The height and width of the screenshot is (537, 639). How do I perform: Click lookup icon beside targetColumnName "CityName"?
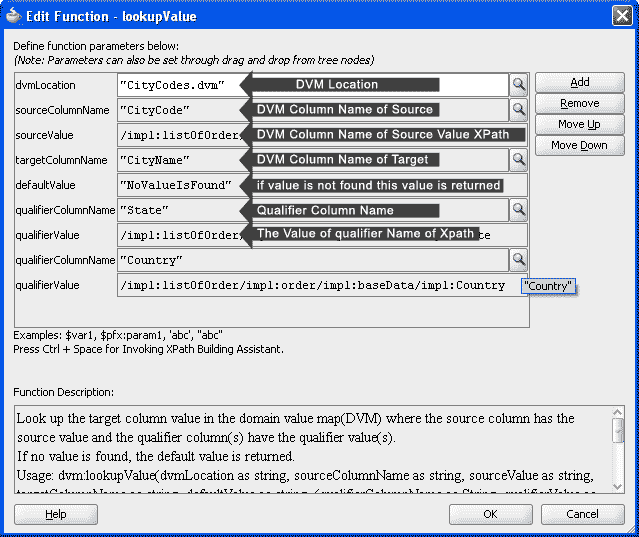pos(518,160)
